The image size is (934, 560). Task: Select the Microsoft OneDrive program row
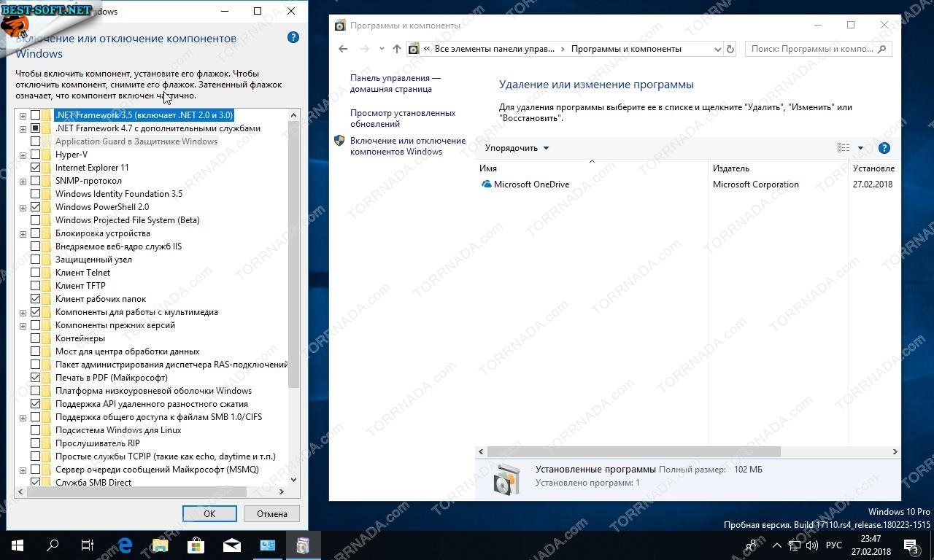click(x=687, y=184)
